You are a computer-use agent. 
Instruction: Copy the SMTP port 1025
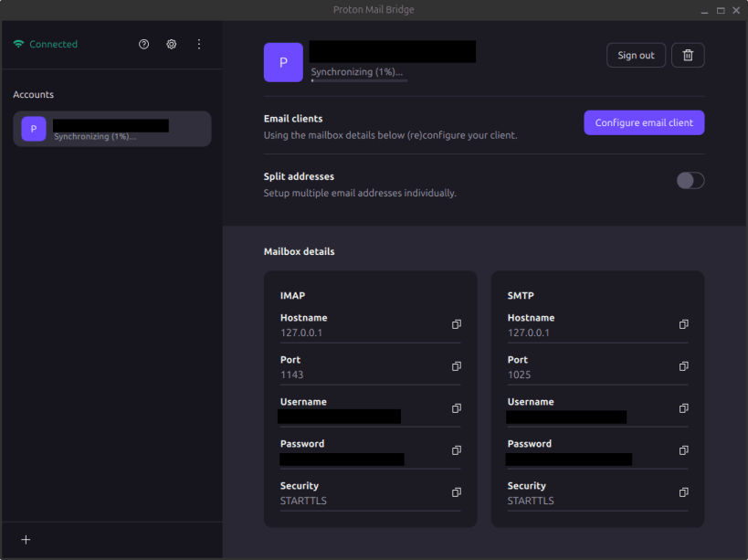(x=683, y=366)
